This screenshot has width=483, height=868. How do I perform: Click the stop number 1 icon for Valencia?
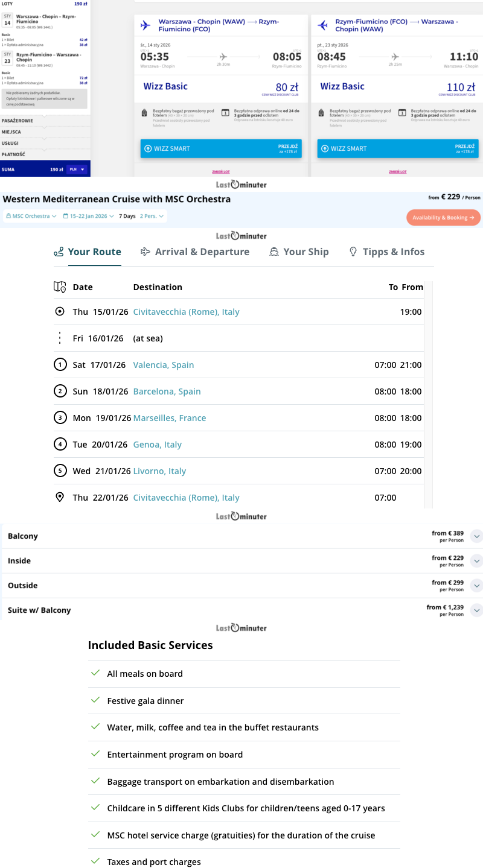pos(60,365)
